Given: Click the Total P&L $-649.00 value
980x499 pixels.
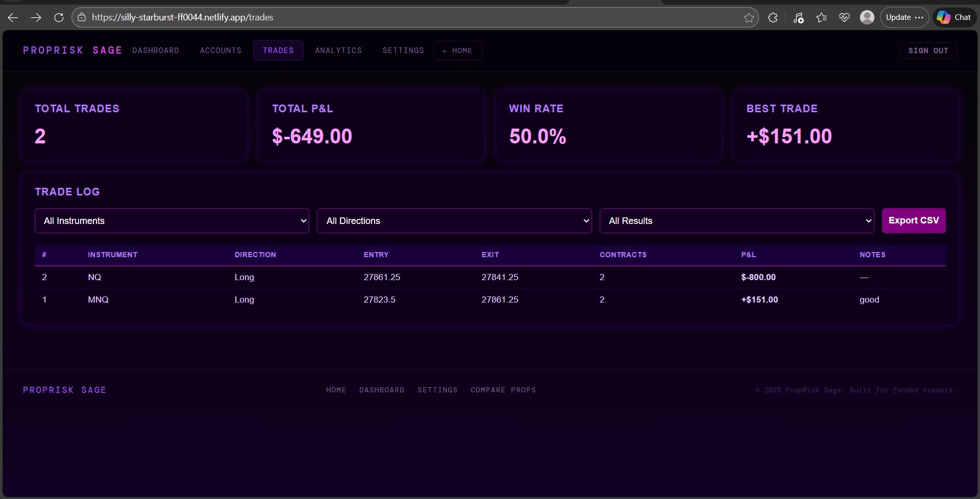Looking at the screenshot, I should click(x=312, y=136).
